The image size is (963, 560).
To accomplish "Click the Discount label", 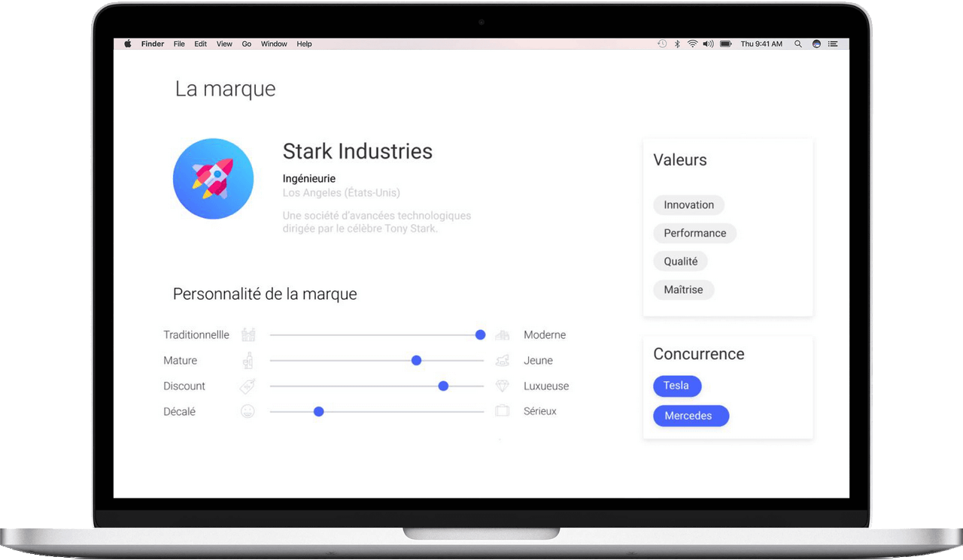I will pyautogui.click(x=184, y=386).
